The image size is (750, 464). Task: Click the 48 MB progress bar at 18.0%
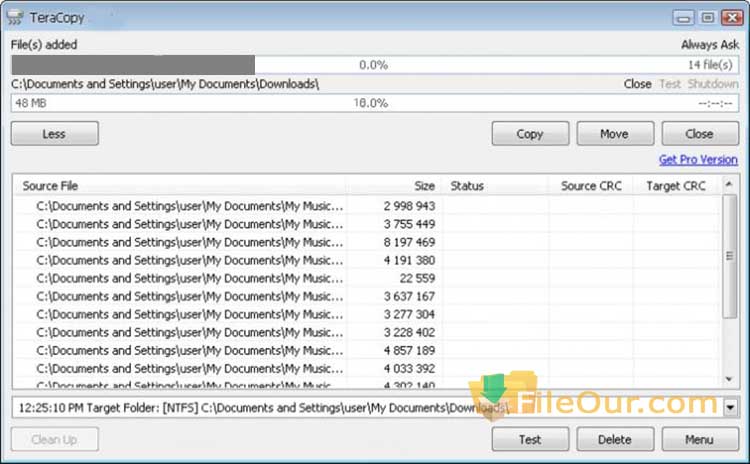click(x=375, y=103)
